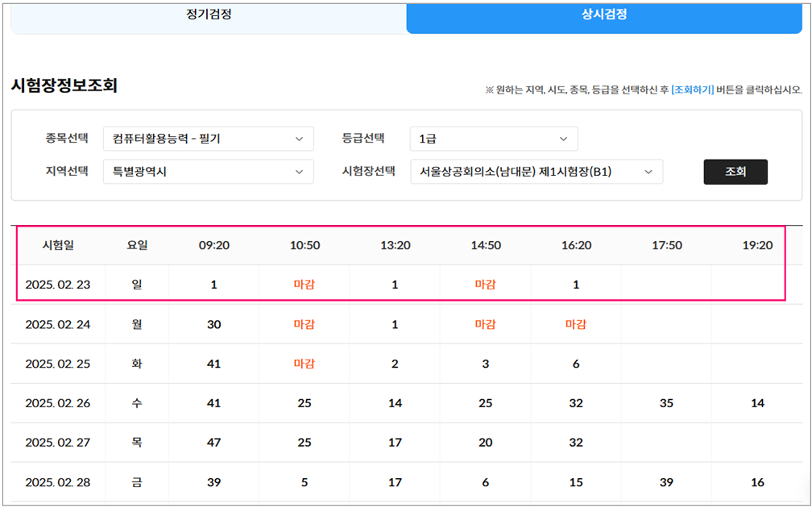This screenshot has width=812, height=508.
Task: Open the 시험장선택 dropdown showing 서울상공회의소(남대문)
Action: coord(536,172)
